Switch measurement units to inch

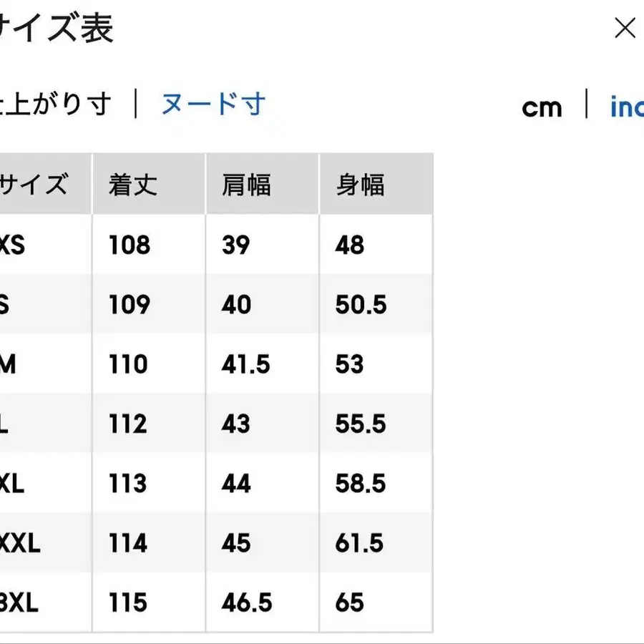[x=627, y=107]
